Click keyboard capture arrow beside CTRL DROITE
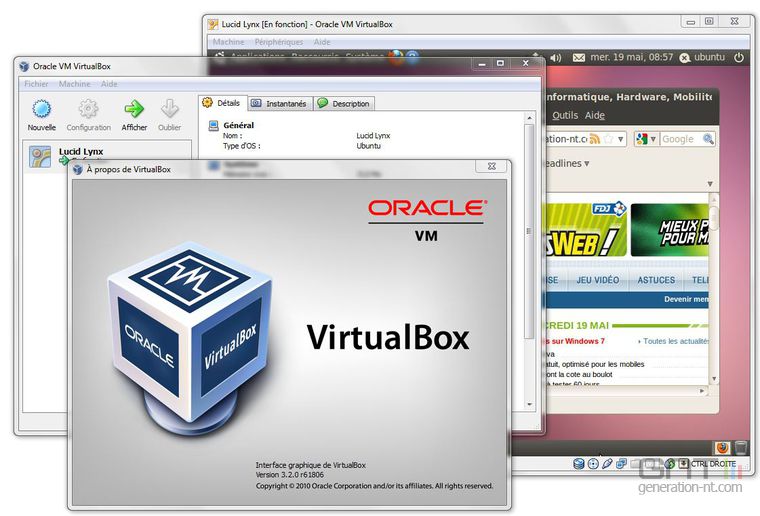This screenshot has height=516, width=760. click(683, 464)
